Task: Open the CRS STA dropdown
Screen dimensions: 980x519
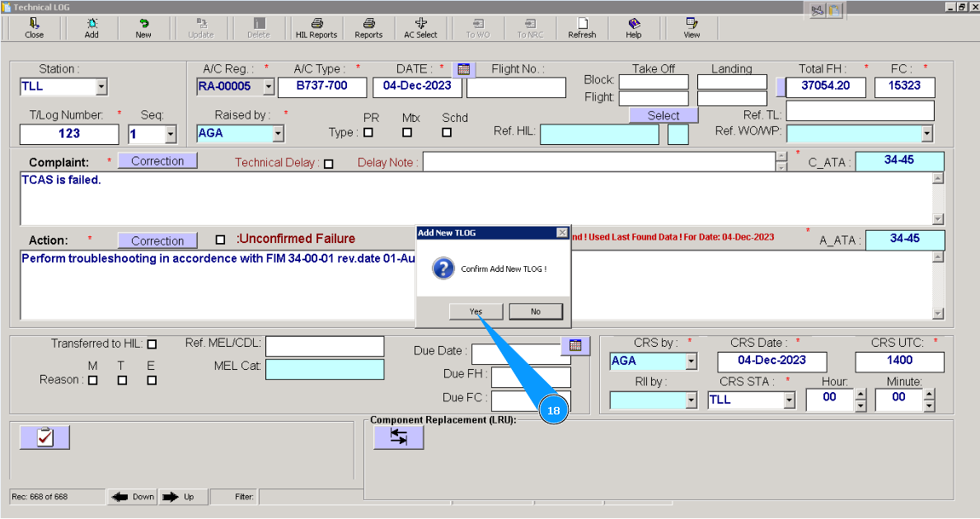Action: [x=790, y=400]
